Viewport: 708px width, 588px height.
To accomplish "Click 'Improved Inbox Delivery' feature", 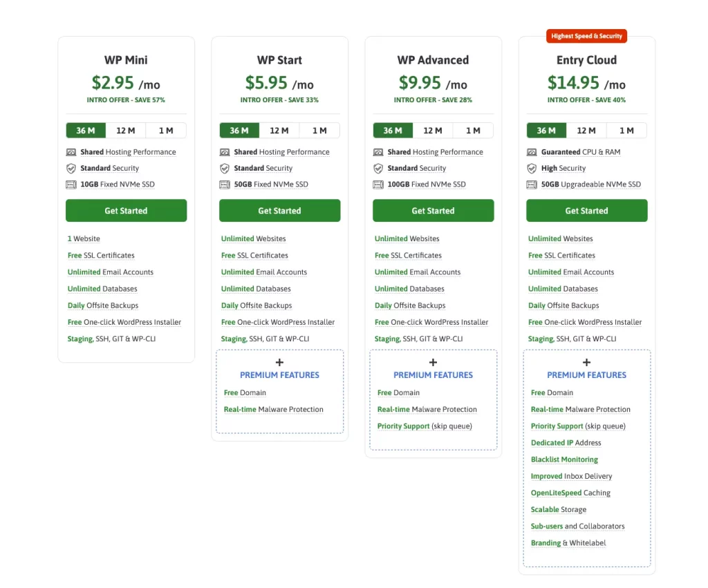I will pyautogui.click(x=571, y=476).
